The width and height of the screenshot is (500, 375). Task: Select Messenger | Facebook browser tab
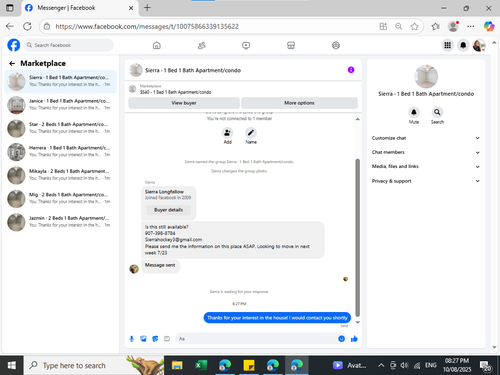(79, 8)
